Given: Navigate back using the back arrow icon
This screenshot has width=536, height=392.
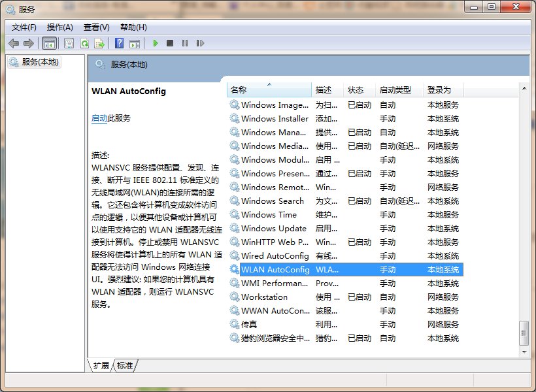Looking at the screenshot, I should [x=14, y=43].
